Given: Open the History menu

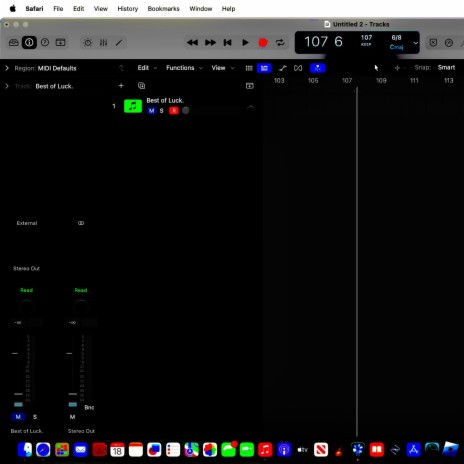Looking at the screenshot, I should click(128, 9).
